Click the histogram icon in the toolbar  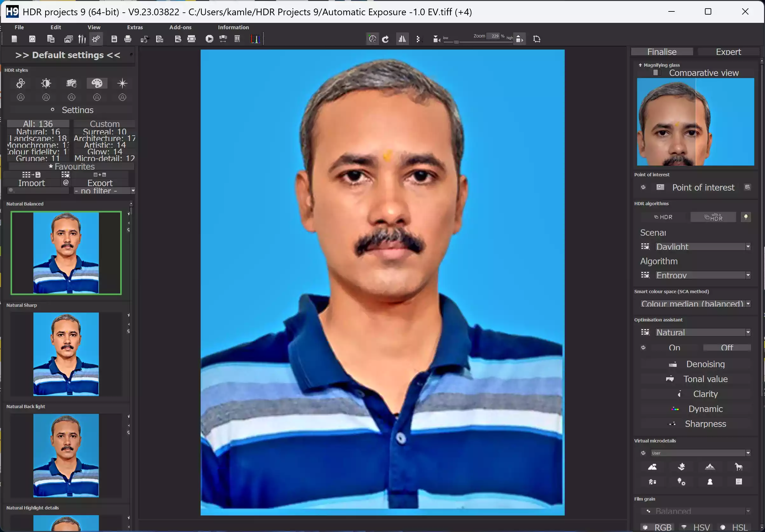tap(255, 39)
